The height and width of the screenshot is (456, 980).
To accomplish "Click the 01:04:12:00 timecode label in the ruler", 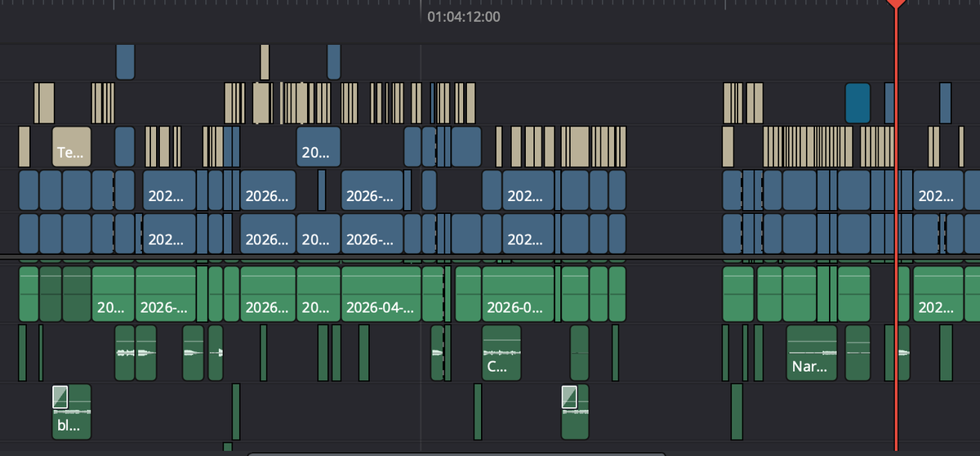I will tap(464, 16).
